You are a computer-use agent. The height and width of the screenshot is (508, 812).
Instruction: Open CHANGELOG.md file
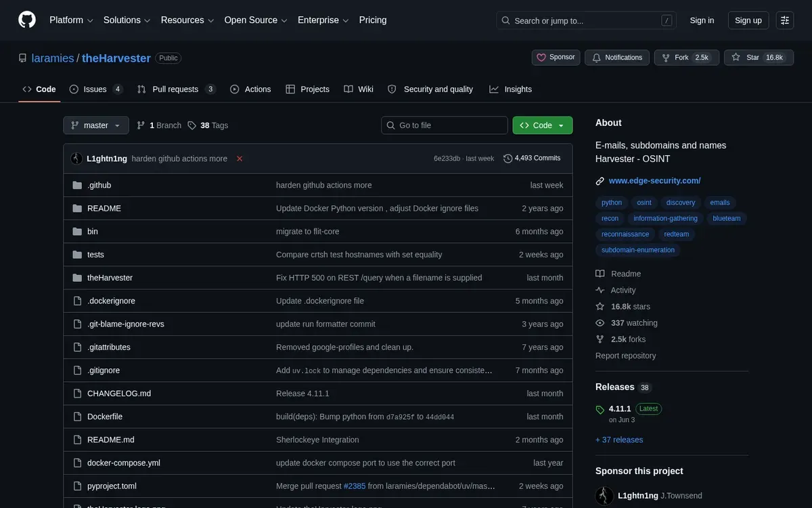pos(119,394)
